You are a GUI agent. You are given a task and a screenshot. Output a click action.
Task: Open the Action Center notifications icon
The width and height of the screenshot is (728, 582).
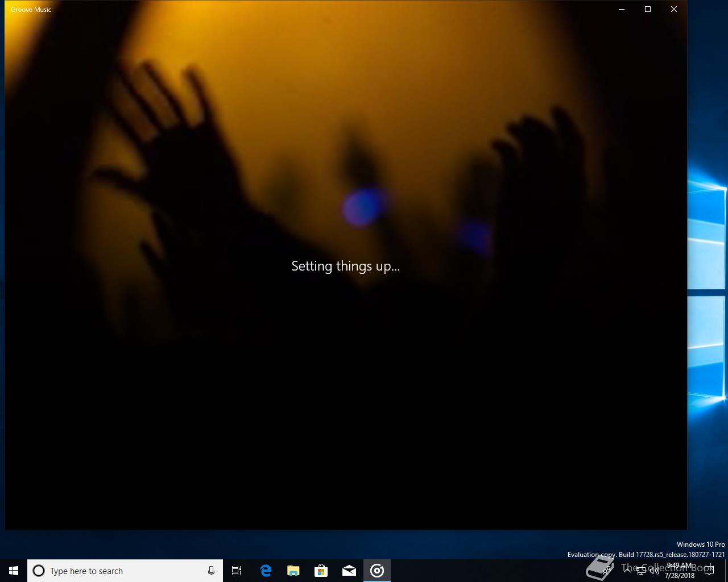coord(709,571)
